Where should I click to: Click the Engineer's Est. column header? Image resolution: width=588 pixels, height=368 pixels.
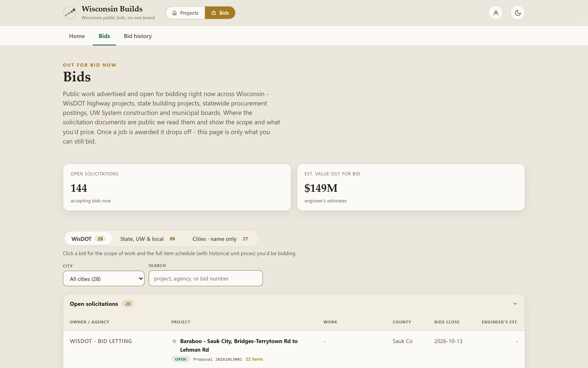(500, 322)
